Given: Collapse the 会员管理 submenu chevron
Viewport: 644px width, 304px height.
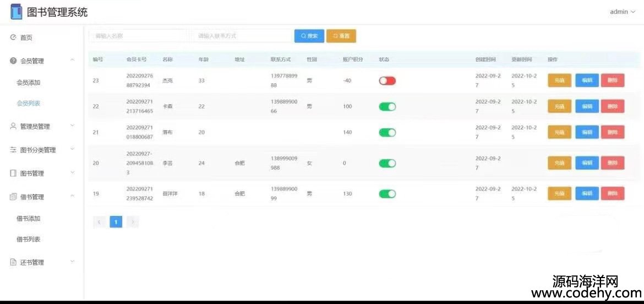Looking at the screenshot, I should pos(72,61).
